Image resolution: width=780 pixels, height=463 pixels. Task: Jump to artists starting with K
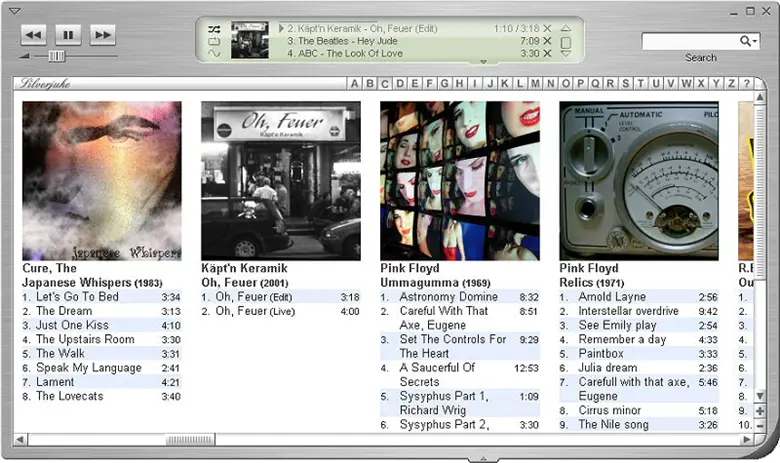(505, 83)
